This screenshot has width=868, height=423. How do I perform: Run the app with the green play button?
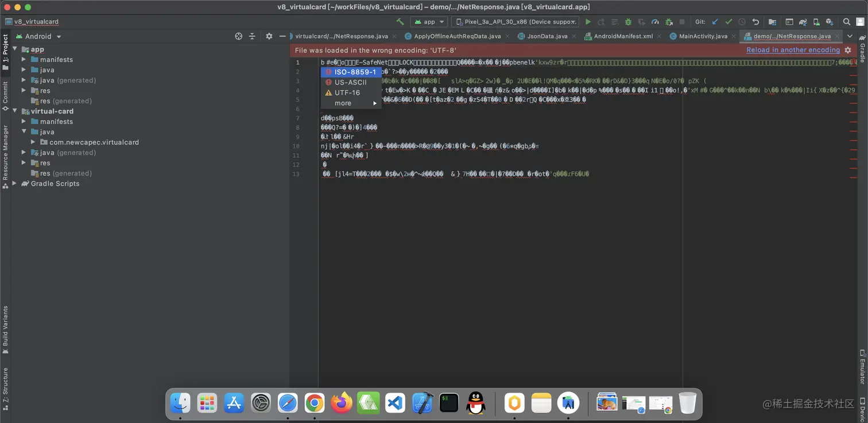(x=588, y=22)
